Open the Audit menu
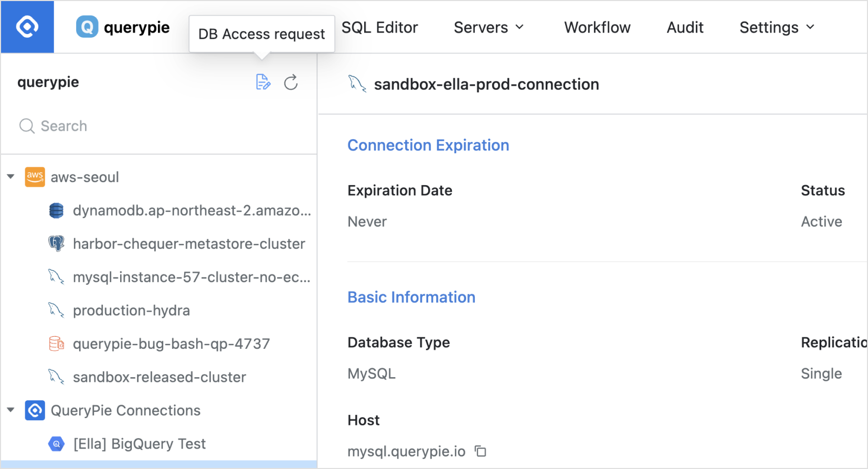 tap(685, 27)
